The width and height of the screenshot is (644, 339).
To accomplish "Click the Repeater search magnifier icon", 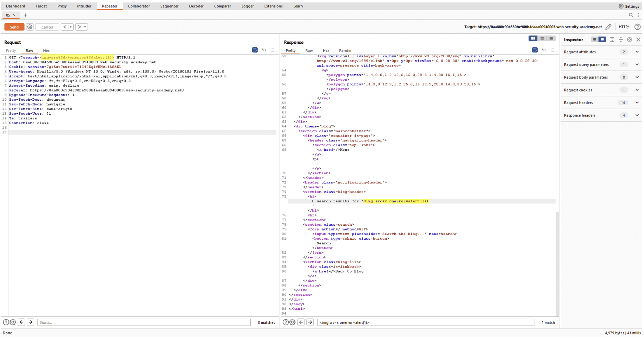I will click(631, 15).
